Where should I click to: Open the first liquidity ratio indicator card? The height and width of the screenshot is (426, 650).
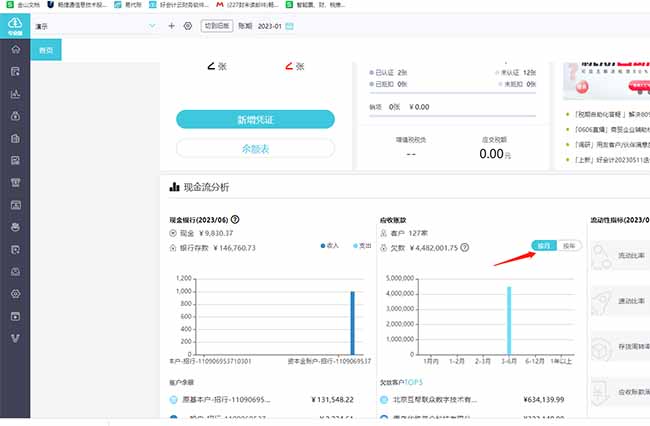620,256
